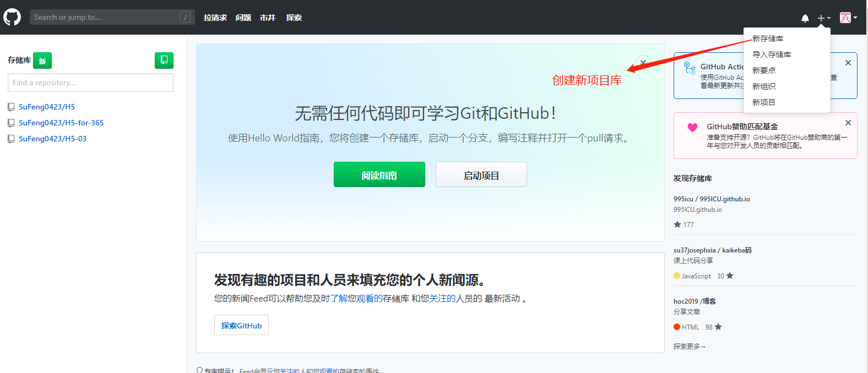Click the star next to 98 for hoc2019
The height and width of the screenshot is (373, 868).
tap(718, 327)
